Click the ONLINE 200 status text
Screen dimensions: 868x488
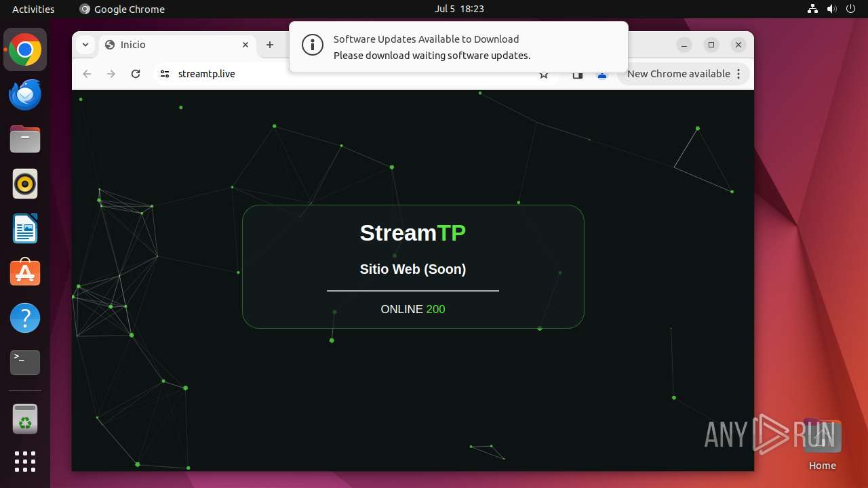click(x=413, y=309)
